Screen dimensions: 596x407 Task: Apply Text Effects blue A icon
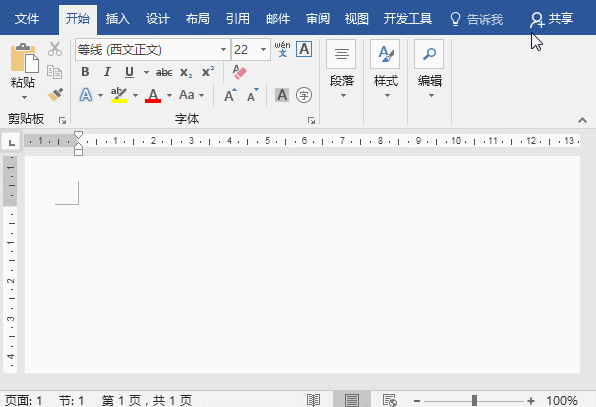tap(86, 95)
